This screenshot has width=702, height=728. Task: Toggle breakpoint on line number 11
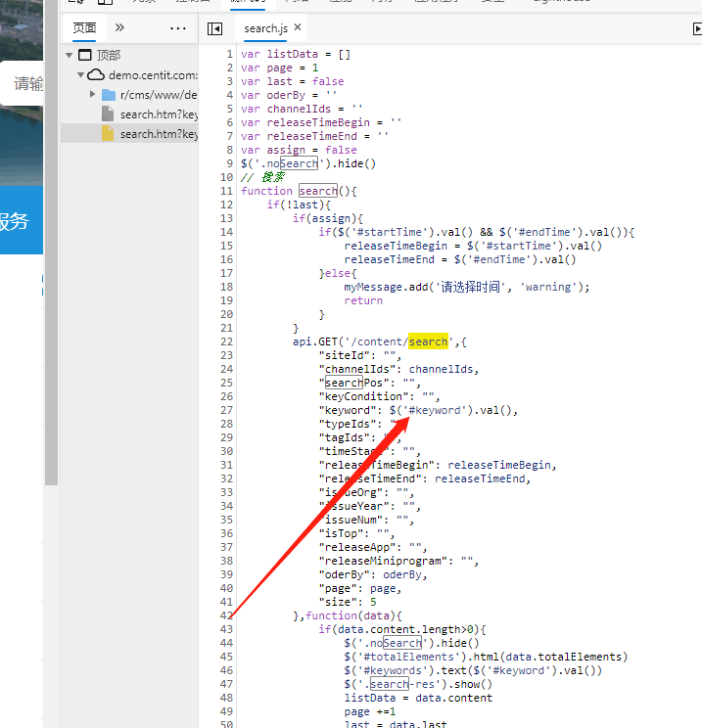coord(226,191)
